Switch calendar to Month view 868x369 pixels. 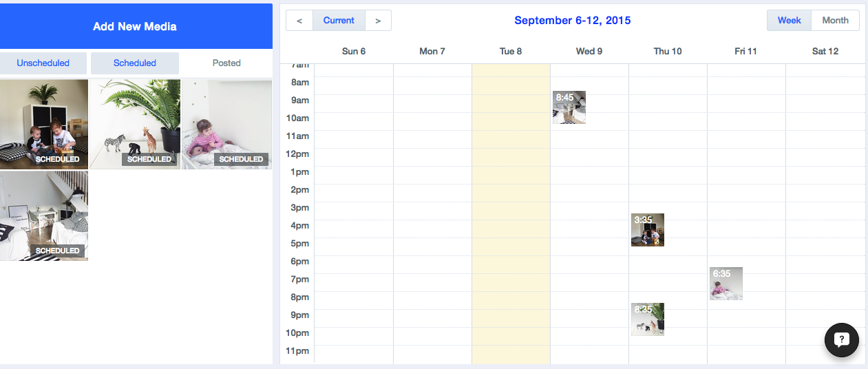point(835,21)
